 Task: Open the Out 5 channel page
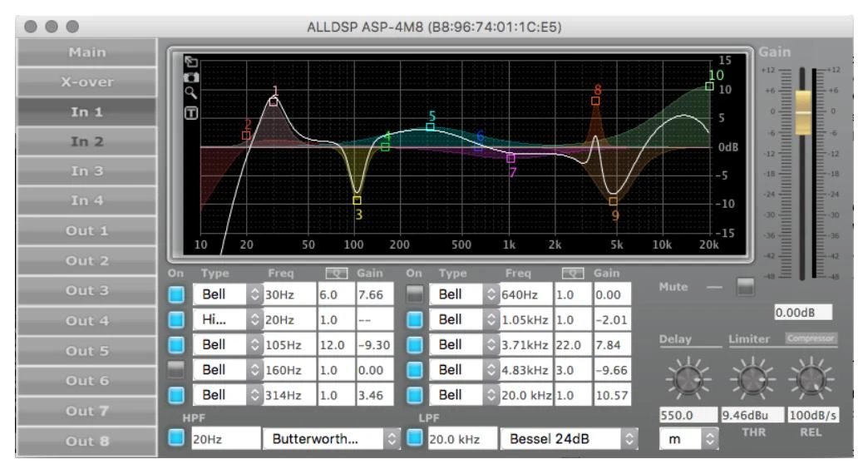pos(87,351)
